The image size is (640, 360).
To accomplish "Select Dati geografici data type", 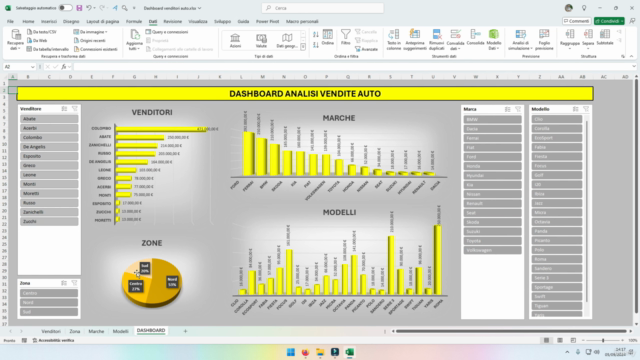I will coord(287,41).
